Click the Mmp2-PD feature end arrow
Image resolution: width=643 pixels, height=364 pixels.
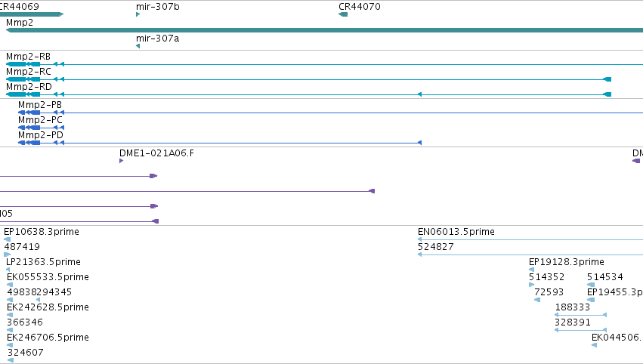click(419, 143)
